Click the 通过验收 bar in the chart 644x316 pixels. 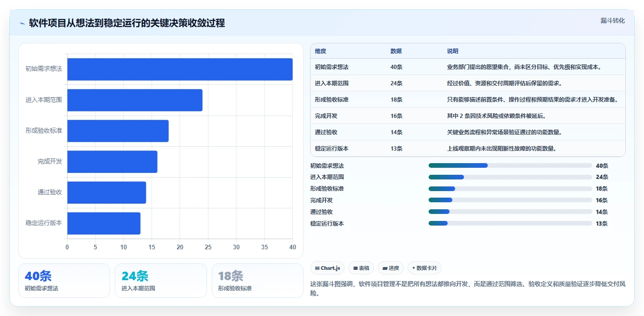[107, 192]
